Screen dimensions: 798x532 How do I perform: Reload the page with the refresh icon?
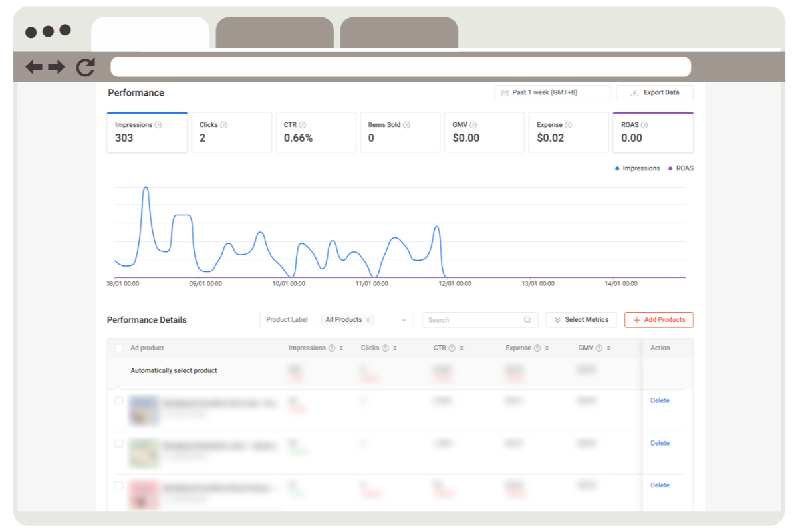point(85,66)
